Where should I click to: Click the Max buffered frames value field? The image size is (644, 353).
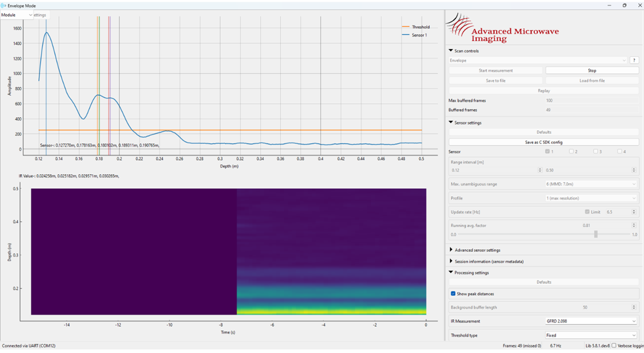coord(592,100)
